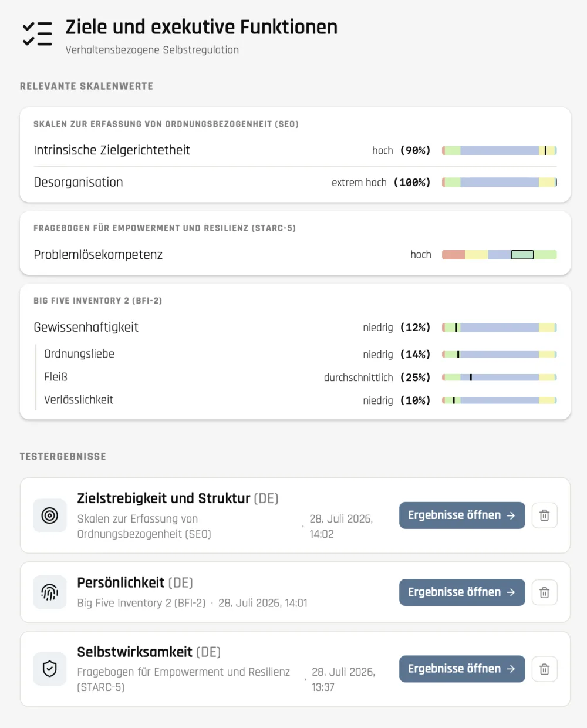Click the 'niedrig (14%)' Ordnungsliebe value
587x728 pixels.
point(397,355)
